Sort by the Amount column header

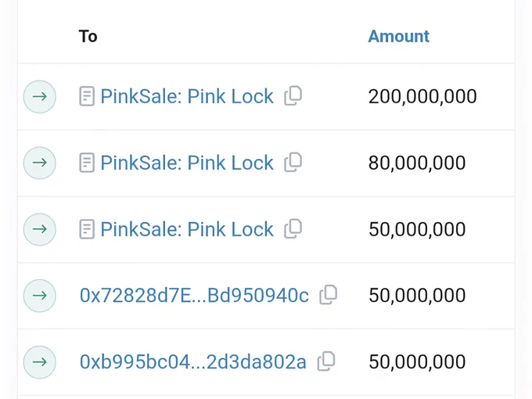[399, 36]
